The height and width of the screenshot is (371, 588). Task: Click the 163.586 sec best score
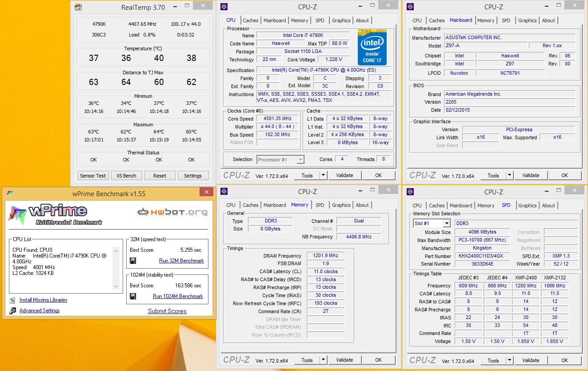click(188, 286)
